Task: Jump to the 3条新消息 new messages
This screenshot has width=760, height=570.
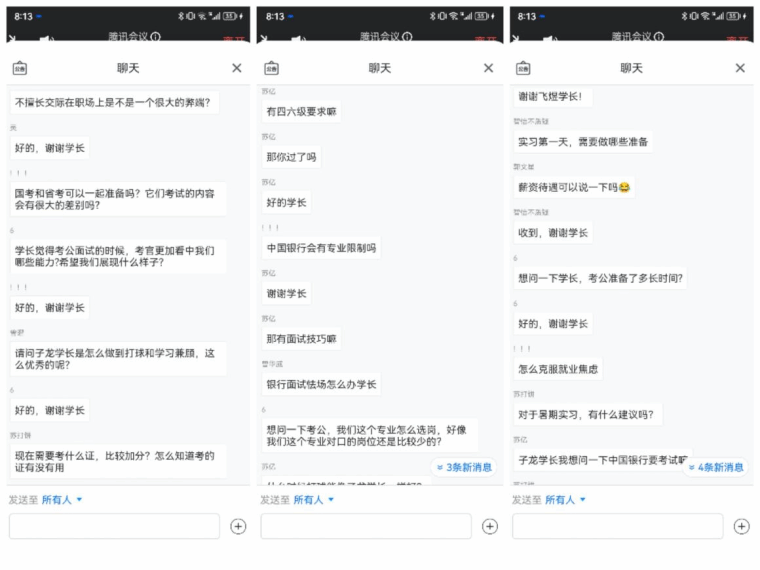Action: [464, 467]
